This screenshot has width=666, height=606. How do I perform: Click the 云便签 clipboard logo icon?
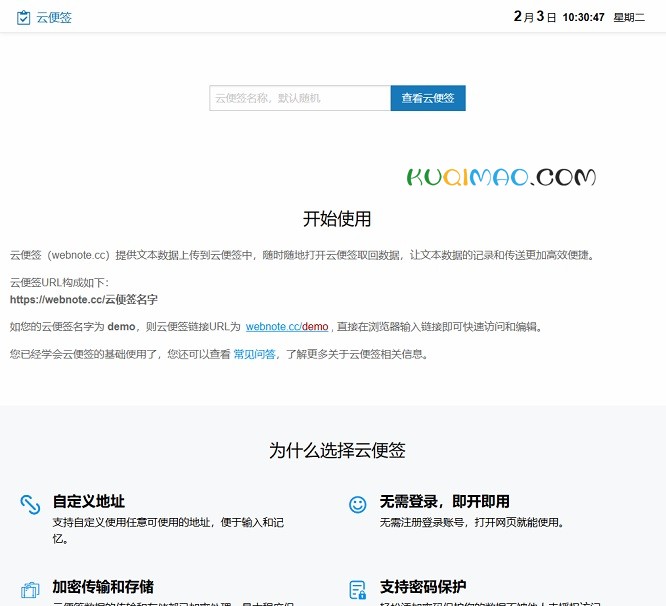(23, 18)
